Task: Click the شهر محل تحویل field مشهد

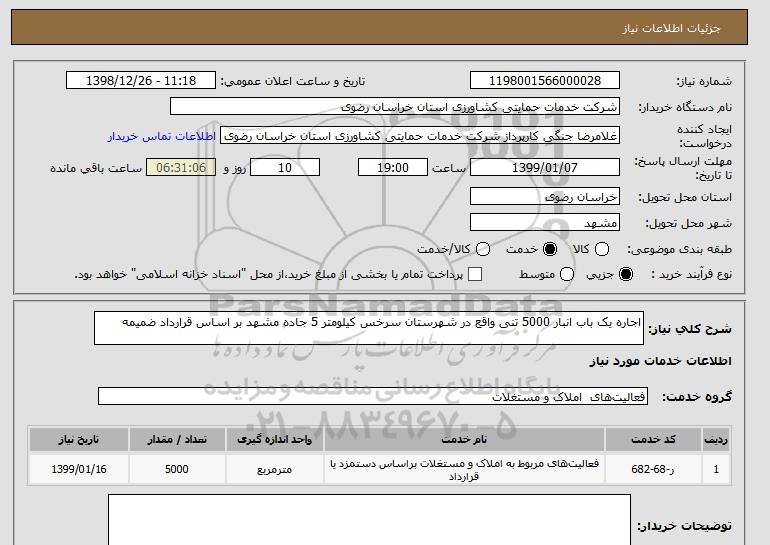Action: click(x=545, y=222)
